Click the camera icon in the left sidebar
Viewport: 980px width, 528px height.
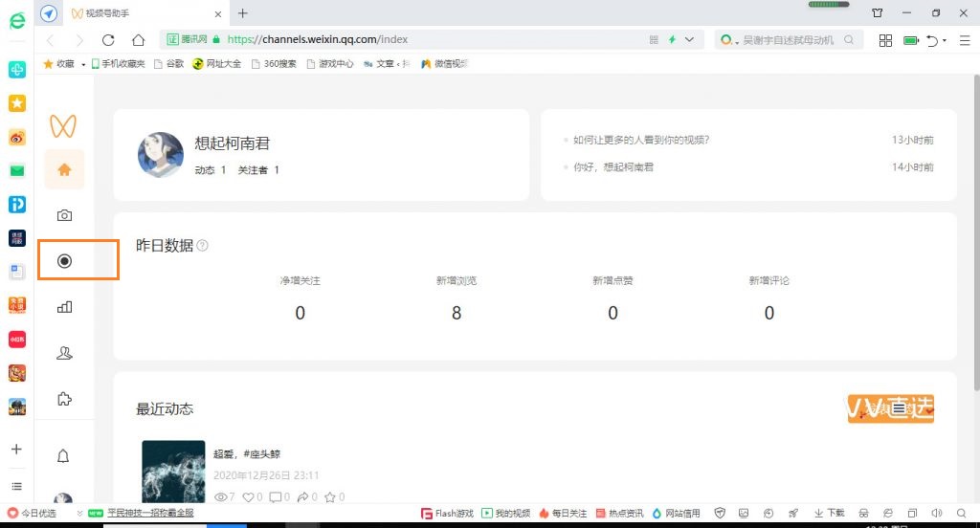(x=64, y=215)
